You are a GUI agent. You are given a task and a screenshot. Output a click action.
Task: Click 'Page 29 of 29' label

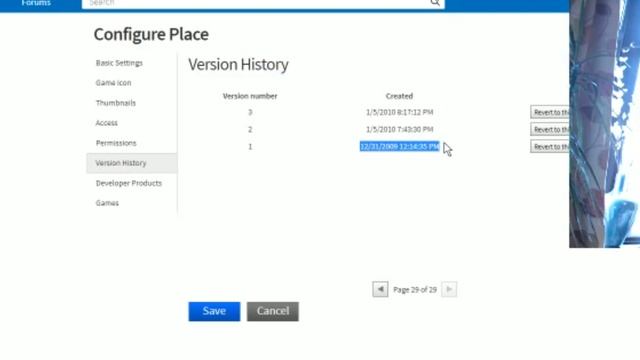[415, 290]
